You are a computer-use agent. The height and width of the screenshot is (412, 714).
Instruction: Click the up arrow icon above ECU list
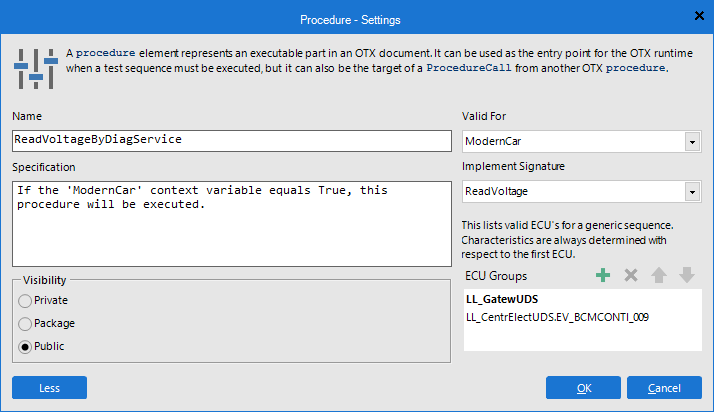pyautogui.click(x=659, y=275)
